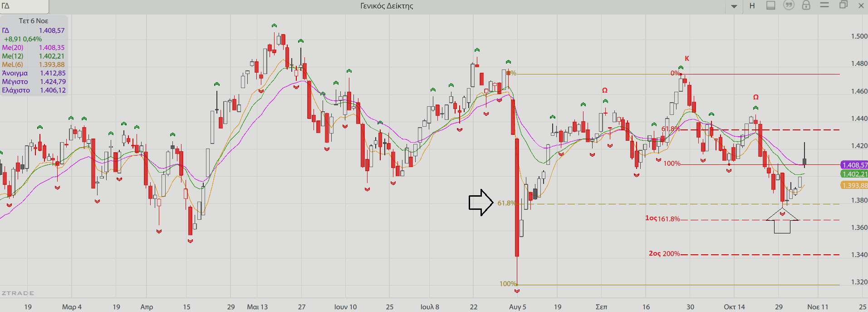Click the Μέγιστο 1.424,79 row
The width and height of the screenshot is (868, 312).
click(x=34, y=82)
